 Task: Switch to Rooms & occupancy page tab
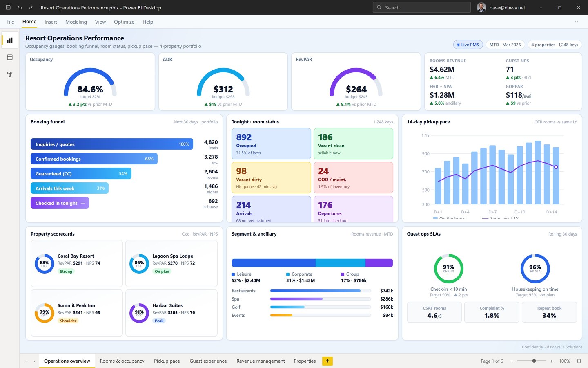tap(122, 361)
